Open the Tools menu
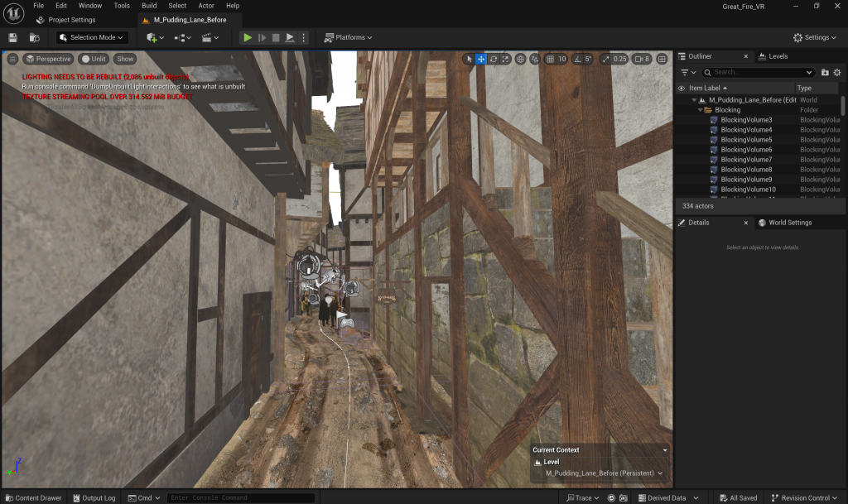 122,6
